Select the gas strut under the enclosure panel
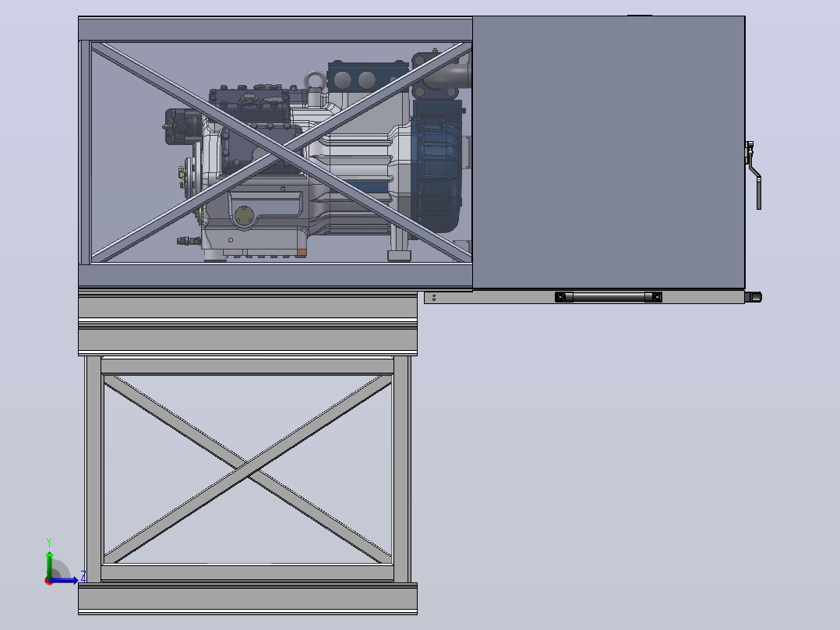 tap(609, 297)
